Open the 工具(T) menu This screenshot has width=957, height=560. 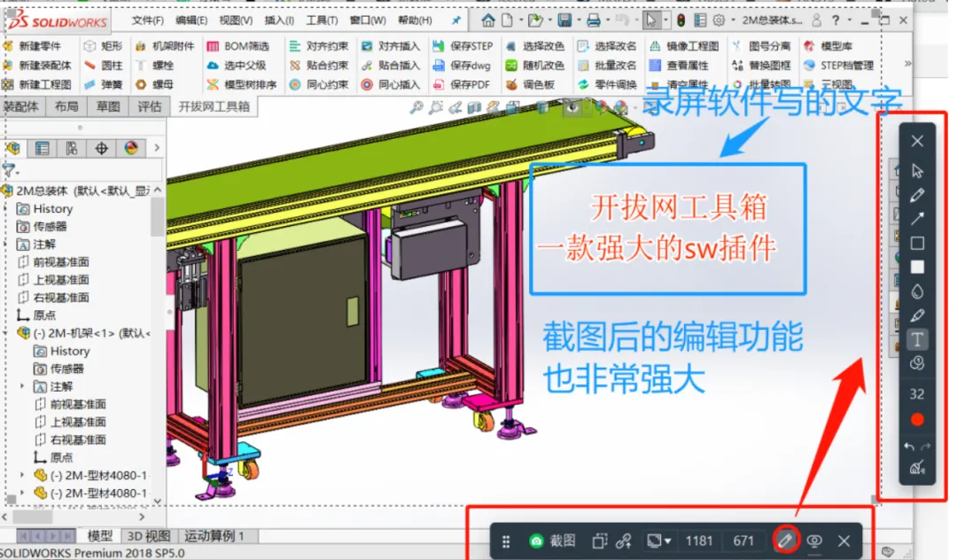point(322,20)
